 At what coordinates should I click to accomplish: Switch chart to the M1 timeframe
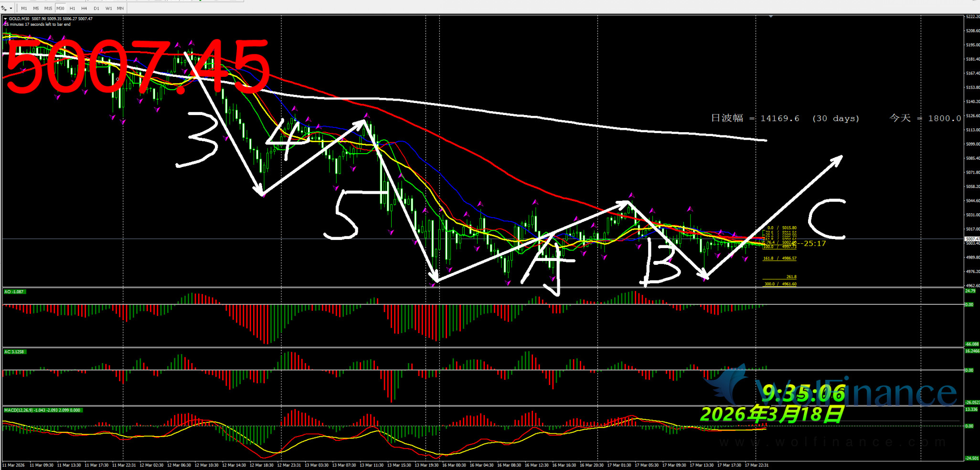[24, 8]
